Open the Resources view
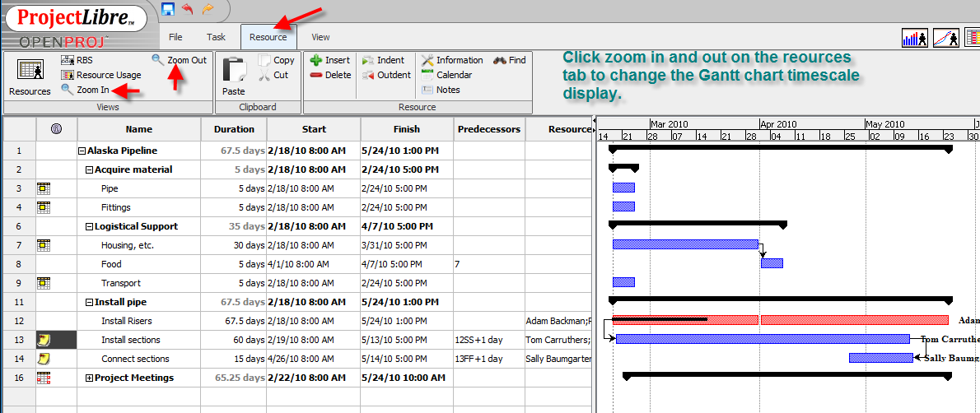Viewport: 980px width, 413px height. 30,77
